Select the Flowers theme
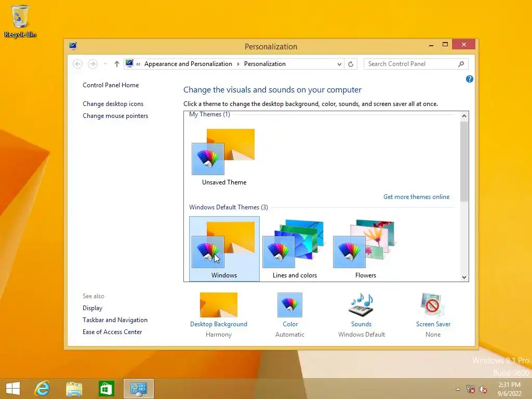532x399 pixels. pyautogui.click(x=365, y=249)
